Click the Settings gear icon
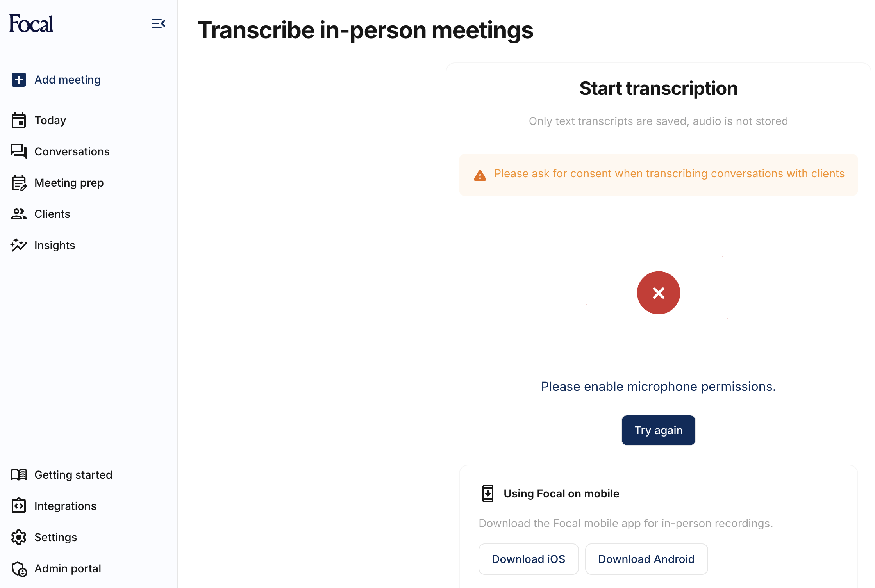875x588 pixels. coord(19,537)
